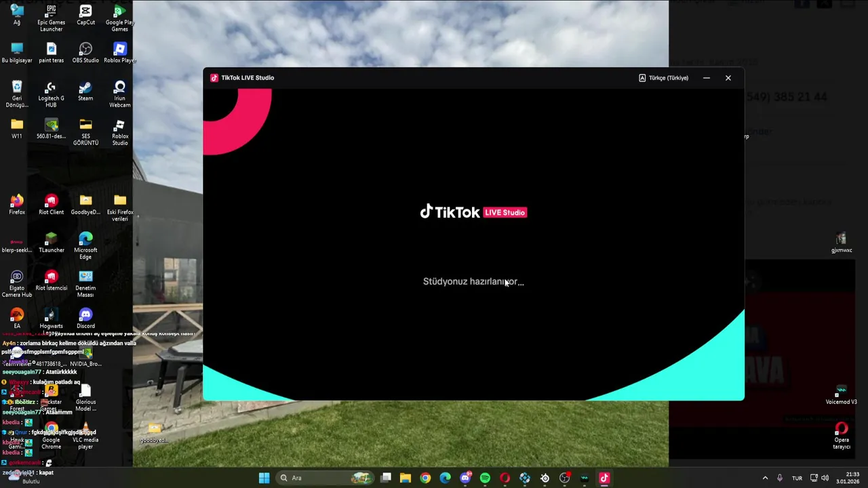Open Spotify from the taskbar
Image resolution: width=868 pixels, height=488 pixels.
(x=485, y=478)
